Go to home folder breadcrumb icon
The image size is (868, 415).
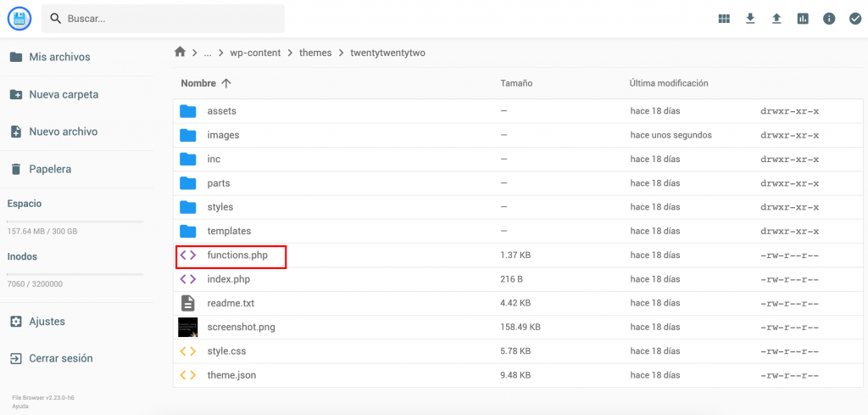[180, 52]
